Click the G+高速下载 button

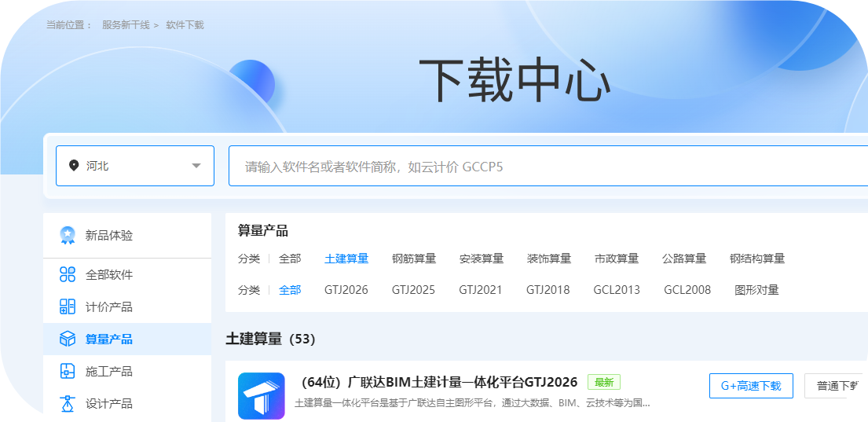(751, 386)
